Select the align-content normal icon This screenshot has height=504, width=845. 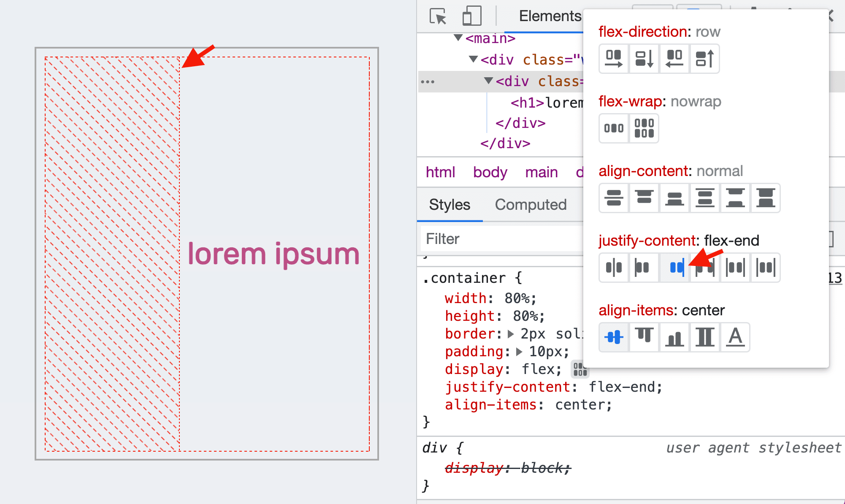(614, 198)
